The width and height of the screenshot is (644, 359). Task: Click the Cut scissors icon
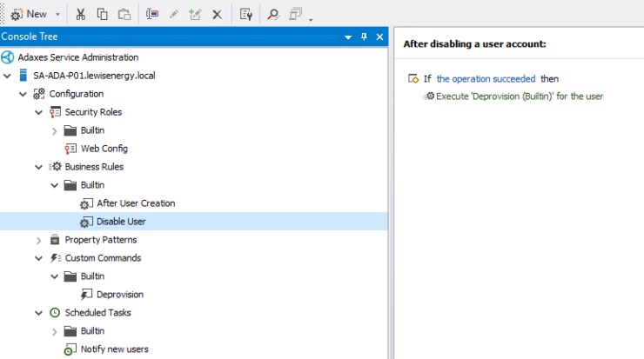pyautogui.click(x=80, y=15)
